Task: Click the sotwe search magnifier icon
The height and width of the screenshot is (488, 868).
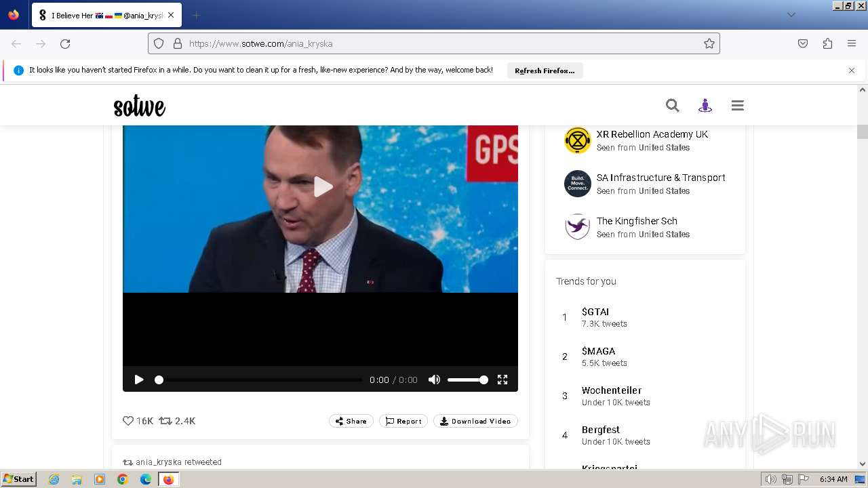Action: pos(672,105)
